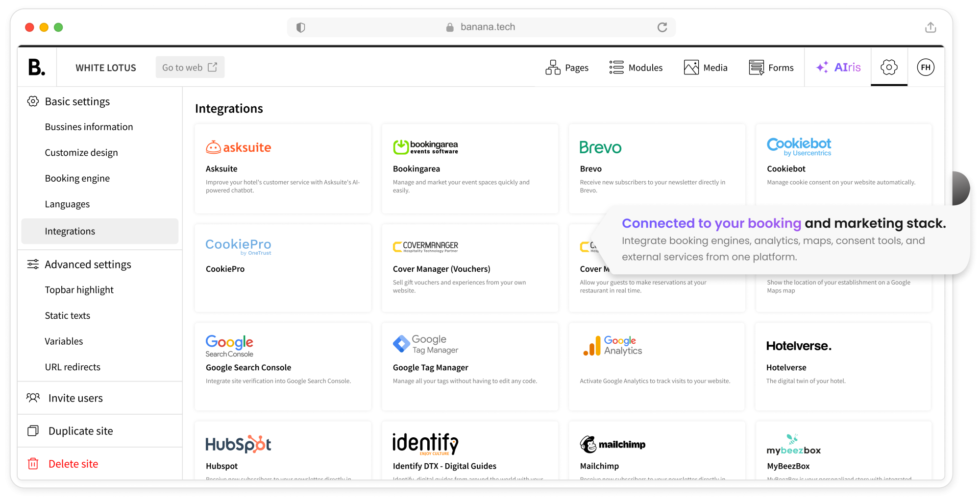Open the Cover Manager (Vouchers) title

(x=441, y=269)
